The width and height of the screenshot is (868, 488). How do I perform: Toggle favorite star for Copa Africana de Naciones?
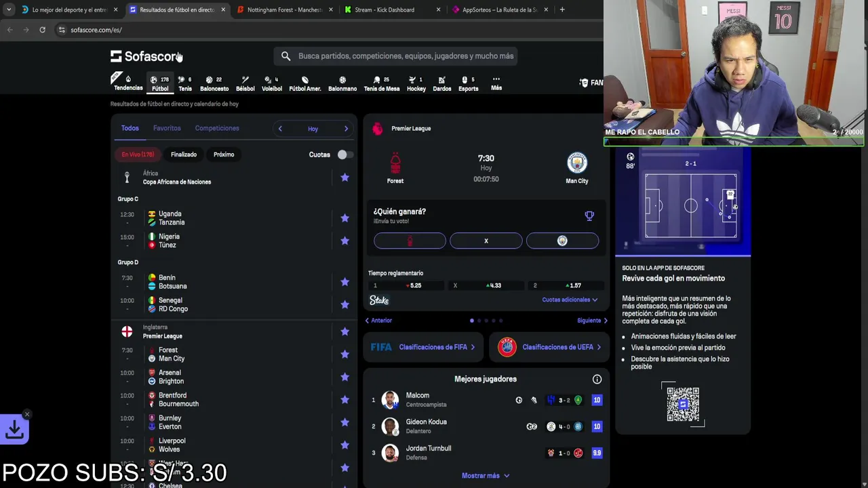coord(344,178)
